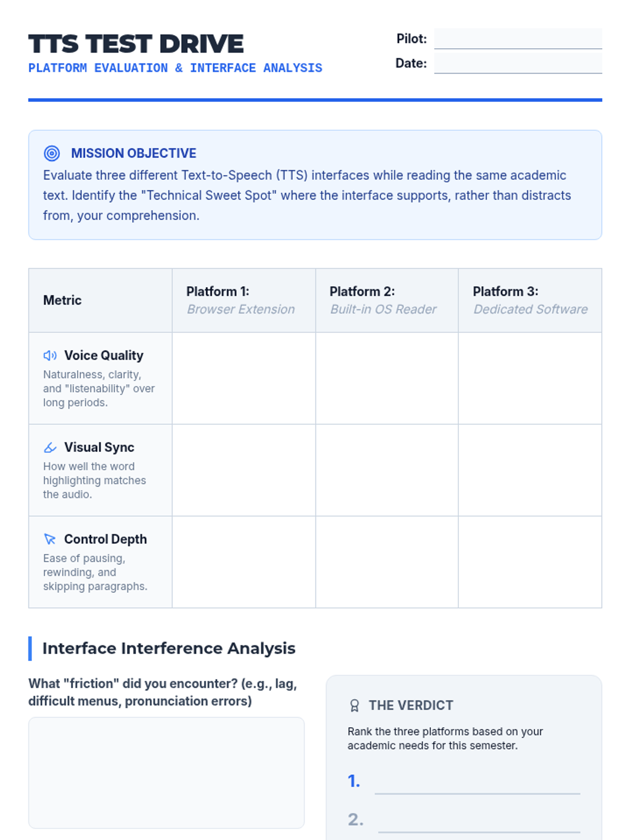This screenshot has width=630, height=840.
Task: Click the Control Depth cursor icon
Action: coord(50,539)
